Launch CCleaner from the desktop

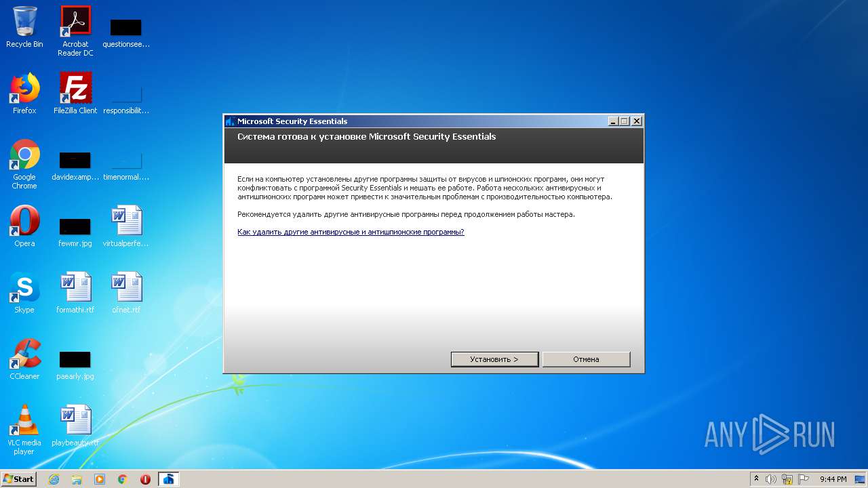coord(24,359)
